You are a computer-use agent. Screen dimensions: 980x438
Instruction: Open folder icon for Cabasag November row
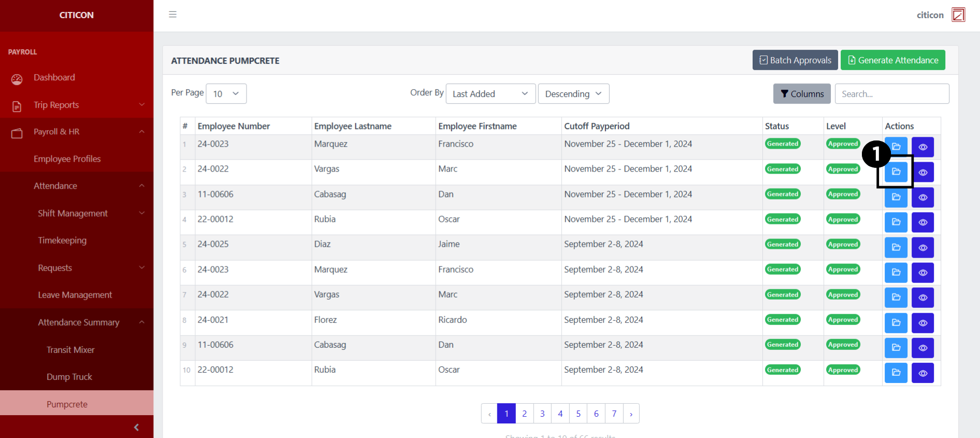[896, 197]
